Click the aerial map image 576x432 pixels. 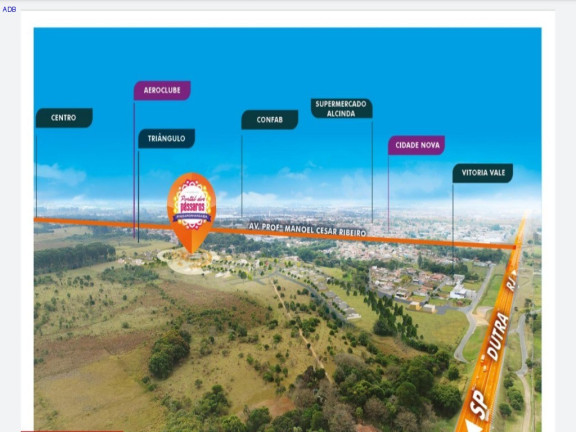coord(288,230)
